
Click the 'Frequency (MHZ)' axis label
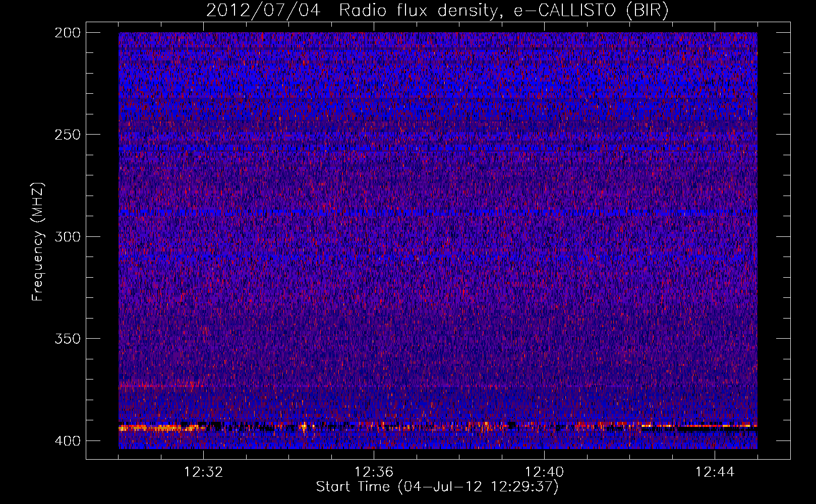(38, 241)
